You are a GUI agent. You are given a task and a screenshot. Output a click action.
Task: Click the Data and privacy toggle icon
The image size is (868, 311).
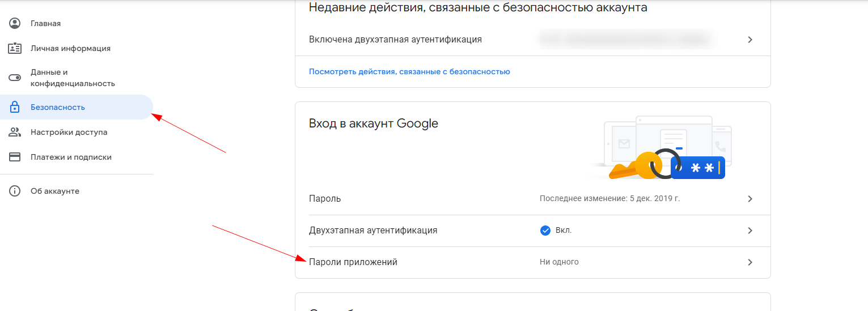tap(15, 78)
